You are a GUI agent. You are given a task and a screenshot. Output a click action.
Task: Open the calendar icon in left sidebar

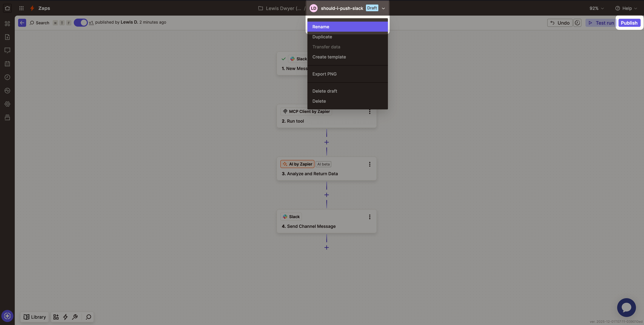[x=7, y=64]
